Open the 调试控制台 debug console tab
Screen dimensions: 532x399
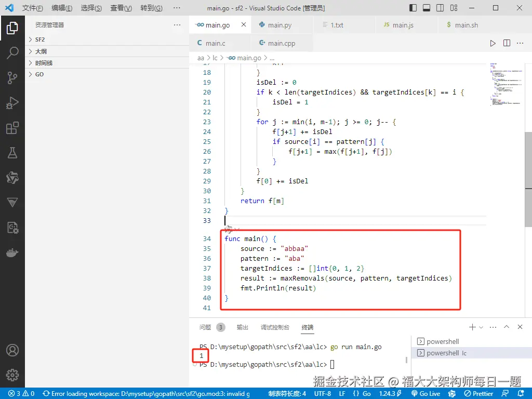coord(275,327)
